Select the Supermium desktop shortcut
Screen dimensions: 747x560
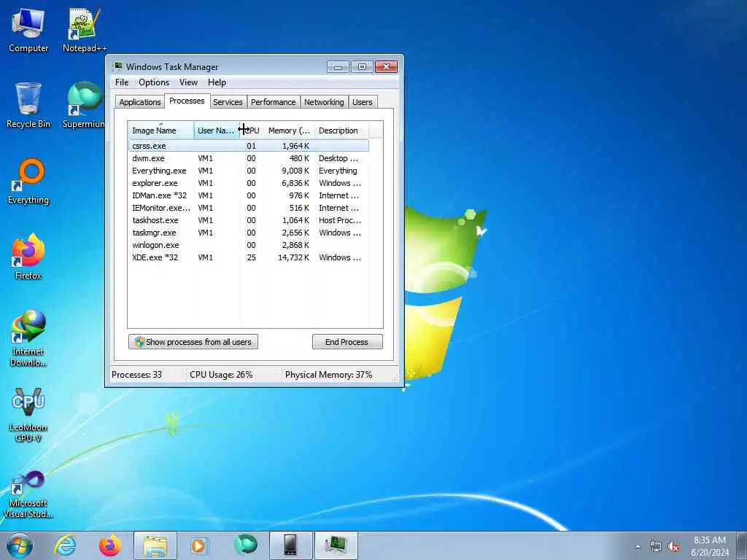[x=85, y=105]
